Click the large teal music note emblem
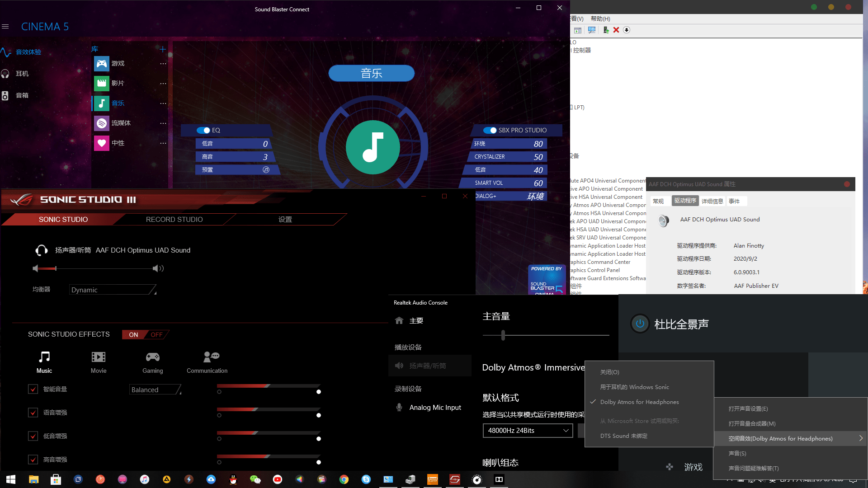 373,147
